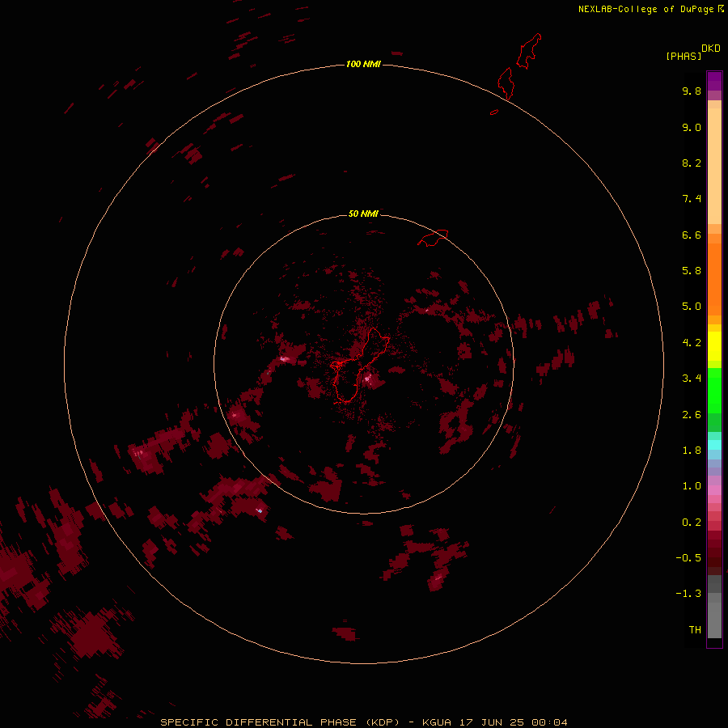Pick the pale peach segment of the color bar
Screen dimensions: 728x728
click(714, 166)
